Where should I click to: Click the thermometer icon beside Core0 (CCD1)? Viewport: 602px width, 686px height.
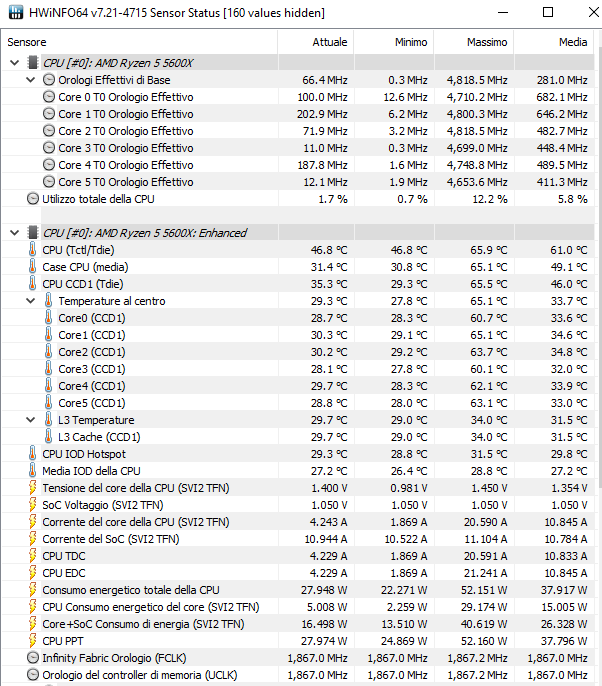point(49,318)
